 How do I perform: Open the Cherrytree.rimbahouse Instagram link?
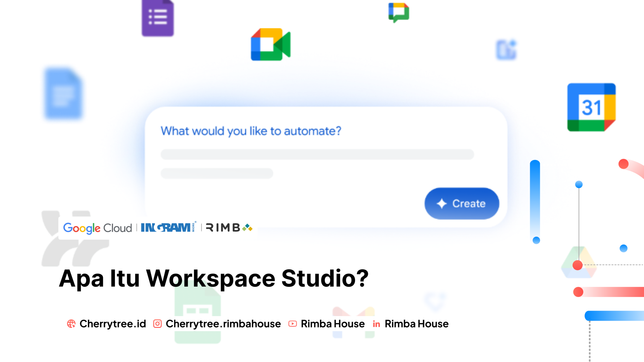[223, 324]
